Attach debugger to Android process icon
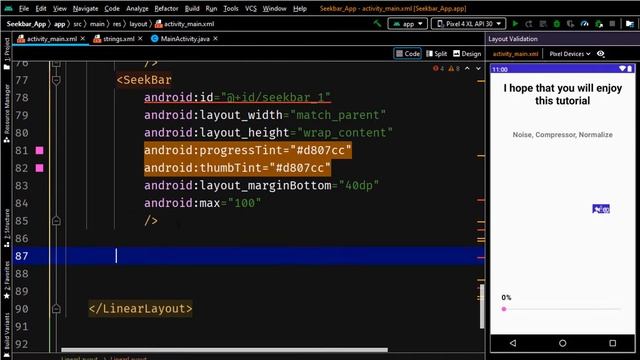The width and height of the screenshot is (640, 360). click(599, 24)
